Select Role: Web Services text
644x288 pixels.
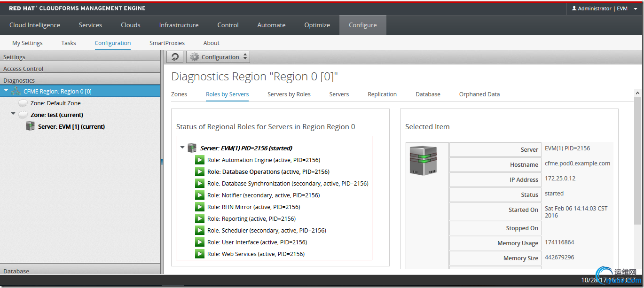point(256,254)
